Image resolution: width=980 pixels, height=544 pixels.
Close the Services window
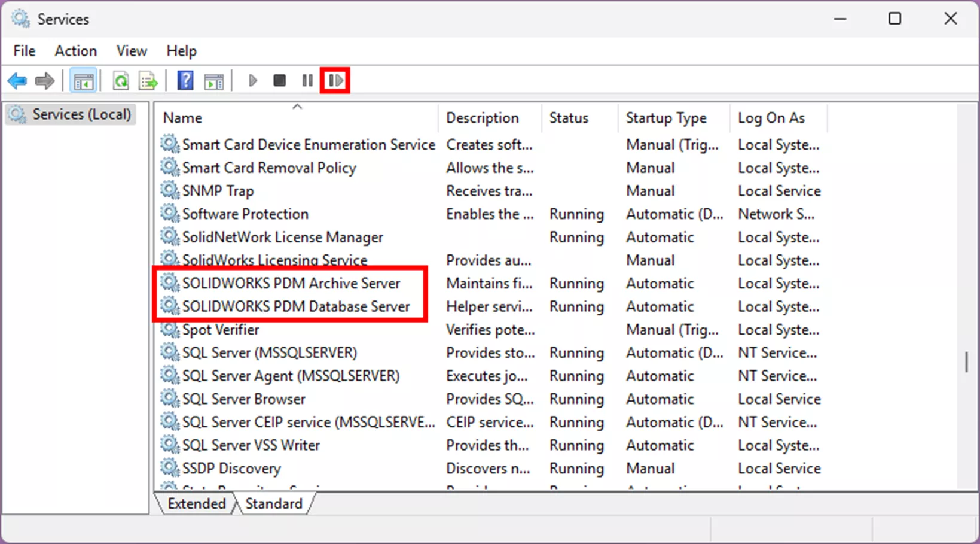point(951,19)
